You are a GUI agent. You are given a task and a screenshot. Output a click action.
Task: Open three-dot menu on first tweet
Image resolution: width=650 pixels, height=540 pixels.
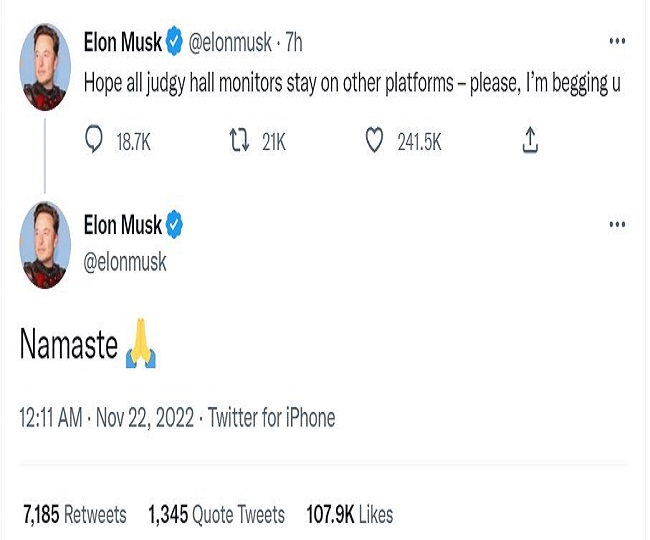[x=618, y=42]
